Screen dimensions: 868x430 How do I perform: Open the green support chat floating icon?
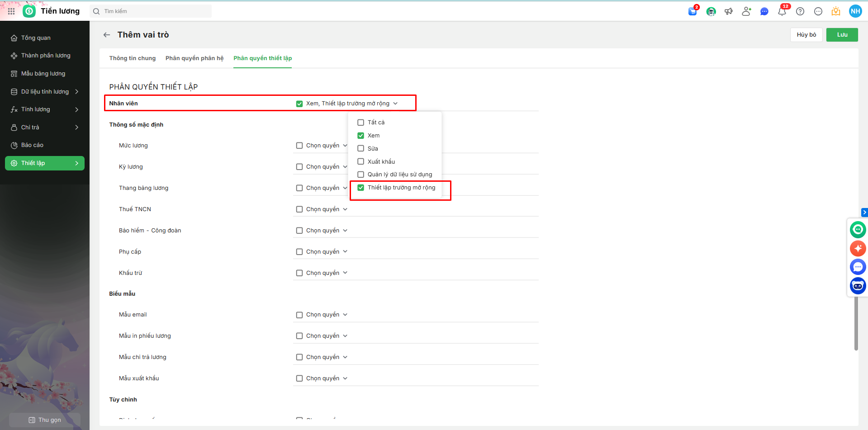point(858,230)
